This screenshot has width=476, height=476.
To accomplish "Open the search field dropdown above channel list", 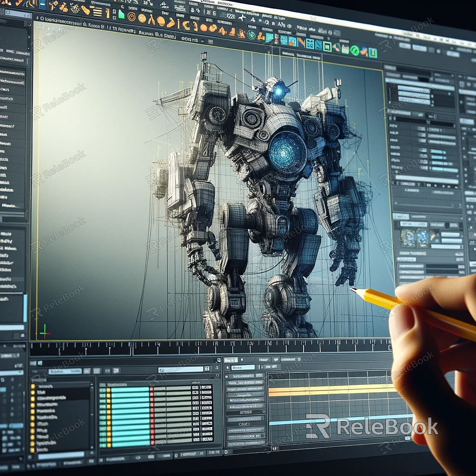I will click(x=181, y=370).
